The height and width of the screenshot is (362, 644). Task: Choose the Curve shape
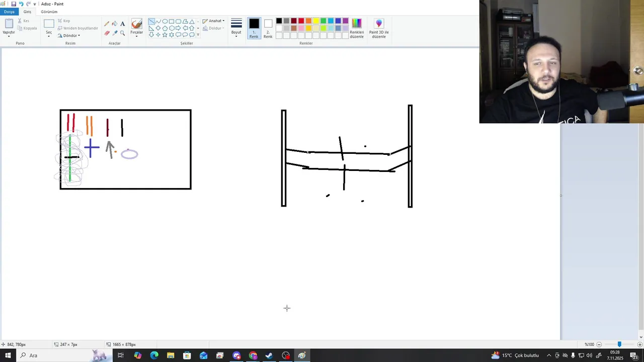(158, 22)
